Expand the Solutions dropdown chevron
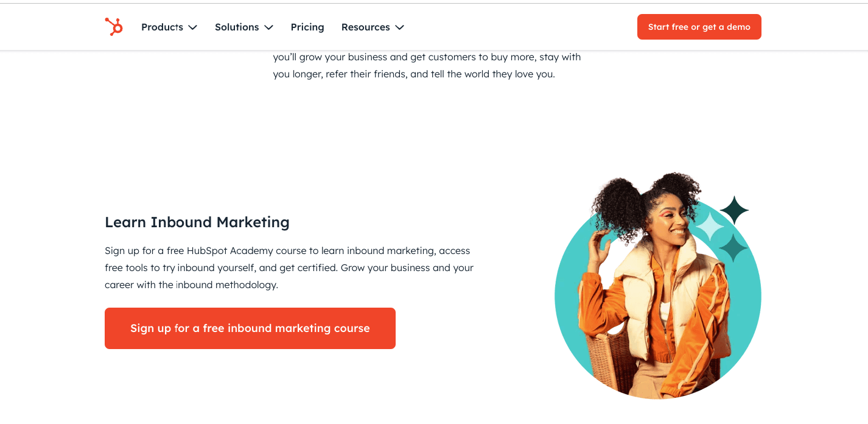This screenshot has height=424, width=868. pyautogui.click(x=268, y=27)
